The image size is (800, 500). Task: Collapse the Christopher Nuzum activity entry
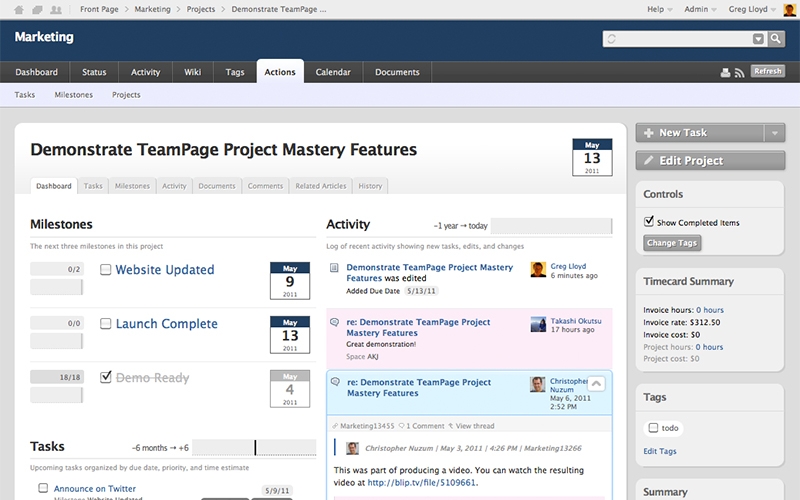pos(595,383)
